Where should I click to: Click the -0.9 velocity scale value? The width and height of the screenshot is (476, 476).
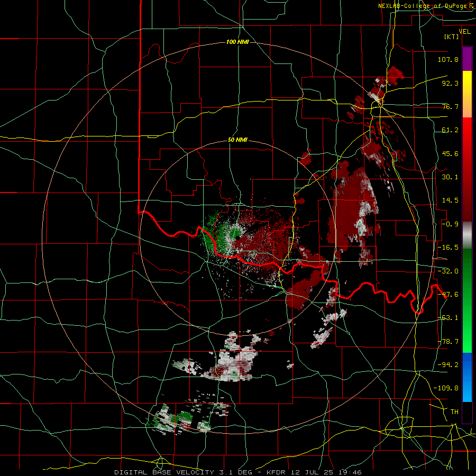coord(450,224)
